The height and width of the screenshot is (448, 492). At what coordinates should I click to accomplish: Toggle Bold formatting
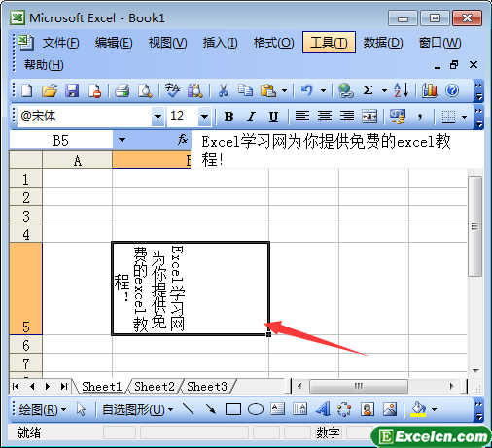click(x=228, y=116)
